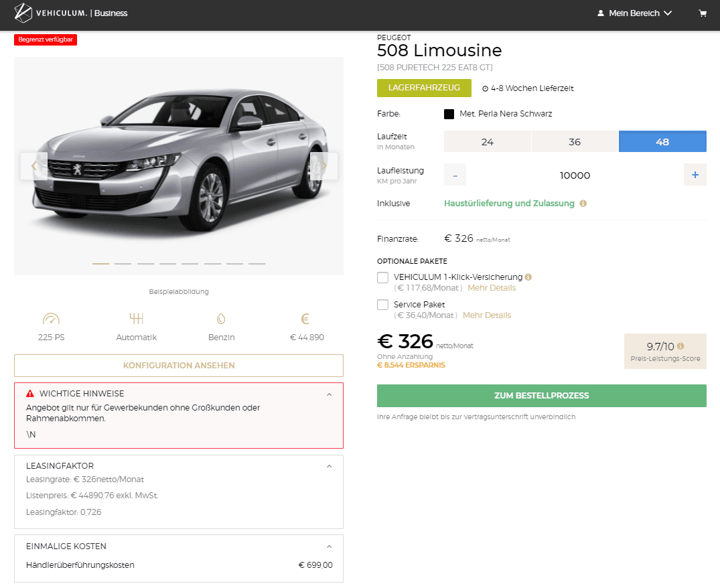Collapse the Wichtige Hinweise section

pyautogui.click(x=330, y=394)
